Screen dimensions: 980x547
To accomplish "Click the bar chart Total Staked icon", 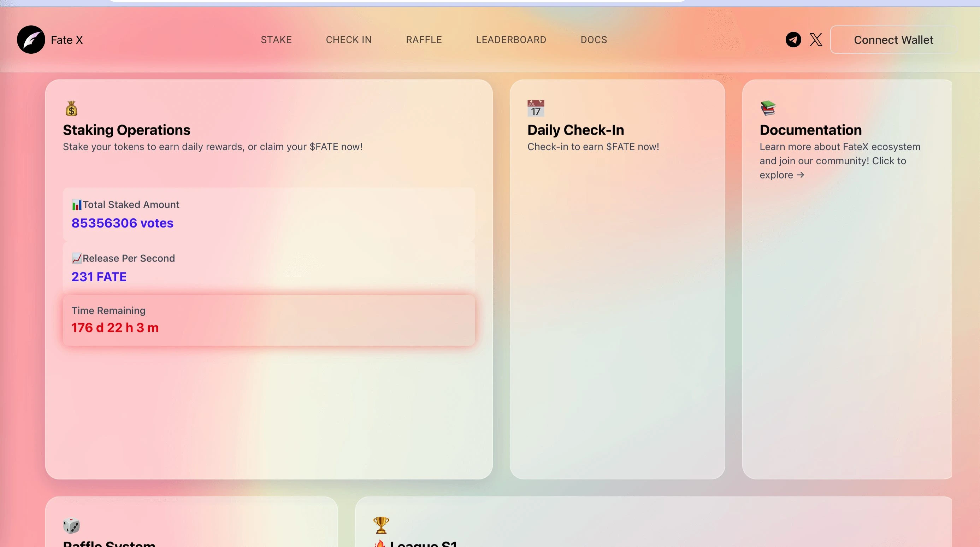I will 76,205.
